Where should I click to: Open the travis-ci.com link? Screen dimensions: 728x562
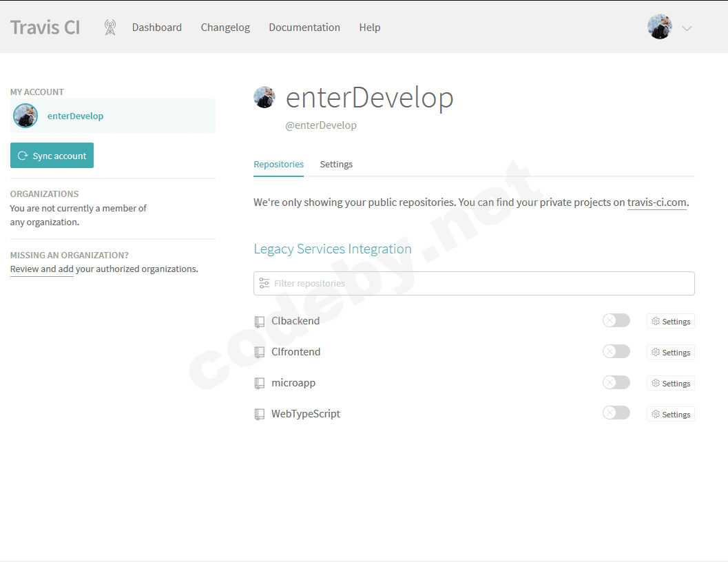point(657,202)
